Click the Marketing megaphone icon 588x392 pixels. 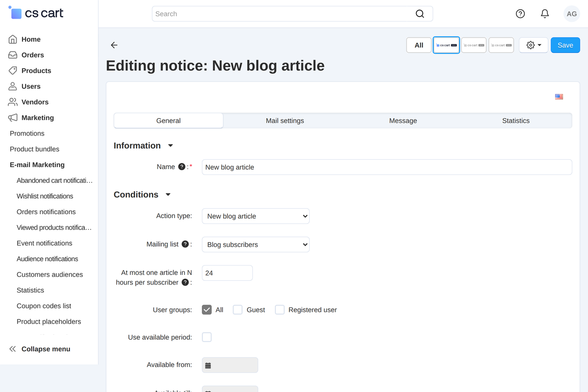13,118
